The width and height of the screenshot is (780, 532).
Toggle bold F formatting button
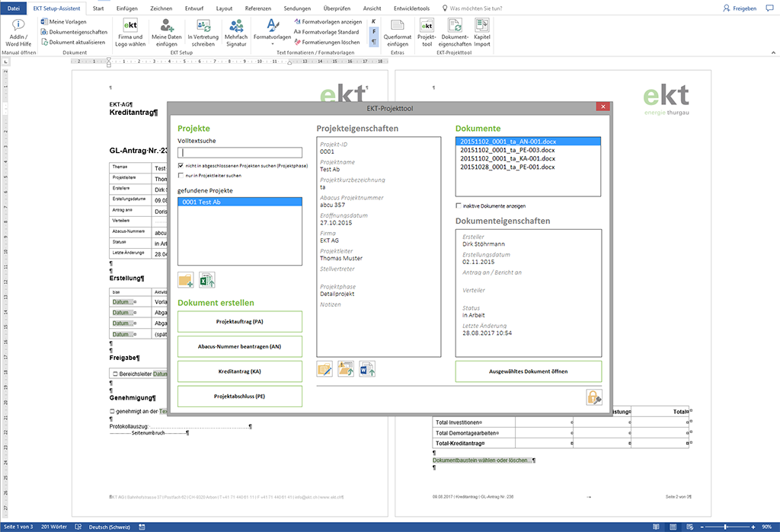point(373,31)
